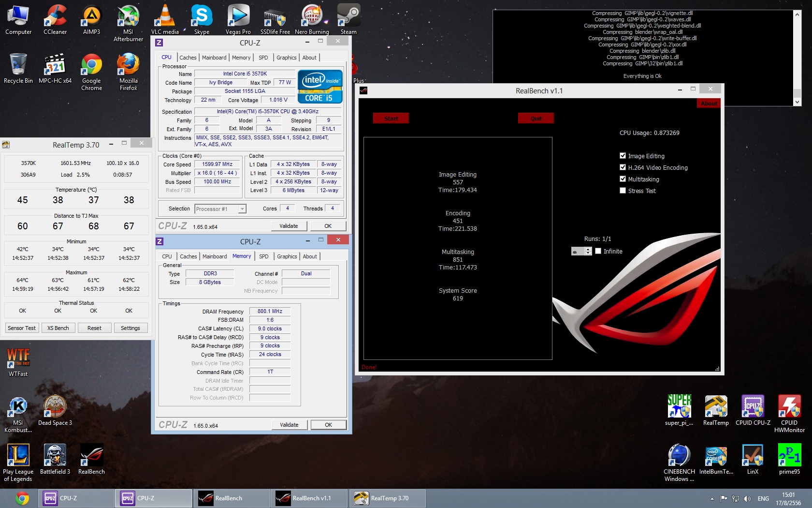Run Sensor Test in RealTemp
Screen dimensions: 812x508
[x=22, y=328]
